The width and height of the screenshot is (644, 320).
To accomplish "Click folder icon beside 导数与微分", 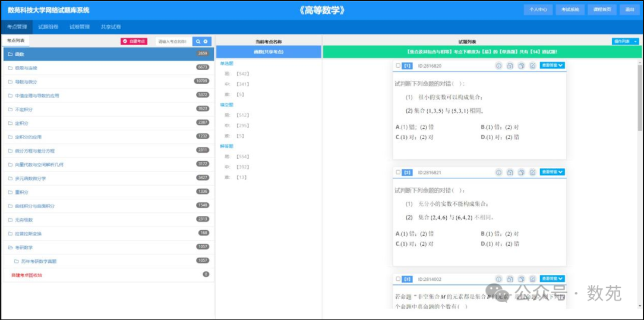I will coord(11,82).
